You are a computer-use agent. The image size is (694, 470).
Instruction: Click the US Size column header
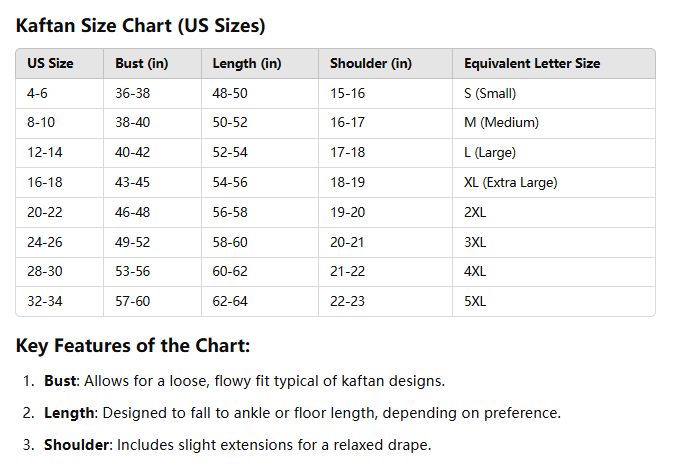50,63
